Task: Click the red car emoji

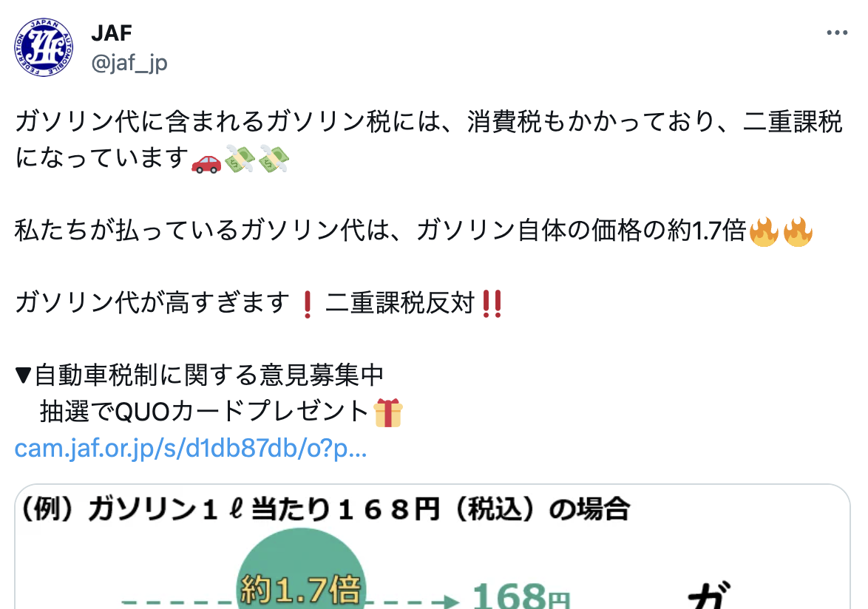Action: click(x=206, y=163)
